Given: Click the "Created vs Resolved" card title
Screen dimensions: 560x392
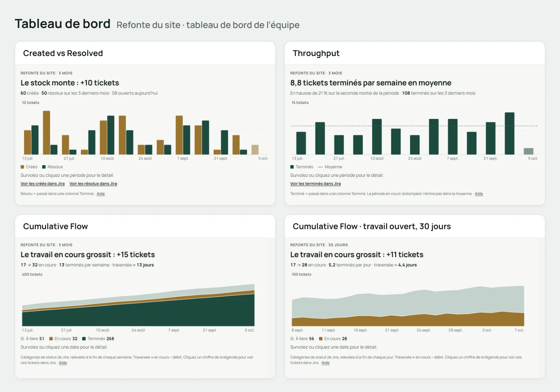Looking at the screenshot, I should coord(63,53).
